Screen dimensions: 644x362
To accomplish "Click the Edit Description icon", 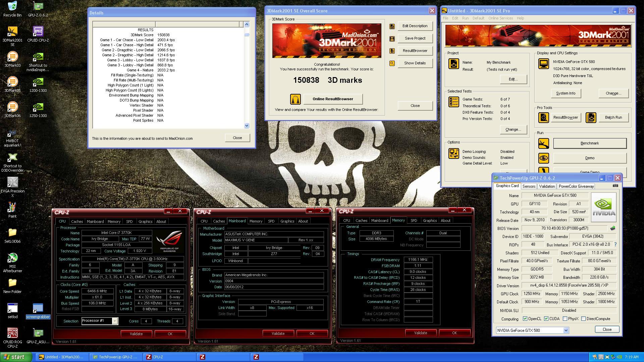I will (x=392, y=26).
